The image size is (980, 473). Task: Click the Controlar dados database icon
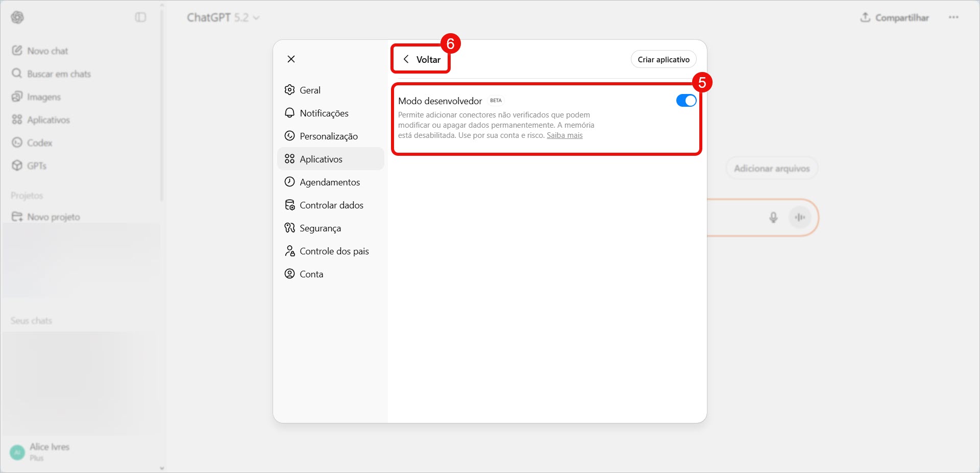(x=290, y=205)
